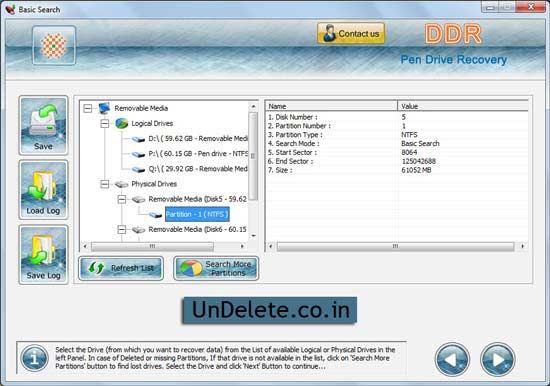This screenshot has height=386, width=550.
Task: Click the Save Log button
Action: (x=43, y=254)
